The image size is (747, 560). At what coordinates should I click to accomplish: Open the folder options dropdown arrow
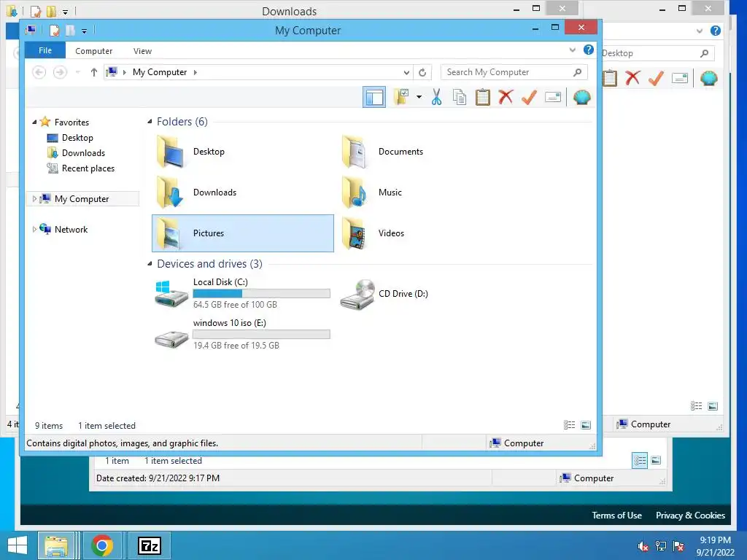pos(419,97)
